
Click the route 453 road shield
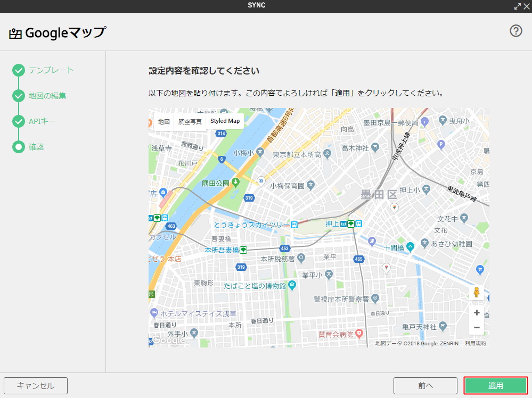tap(285, 248)
